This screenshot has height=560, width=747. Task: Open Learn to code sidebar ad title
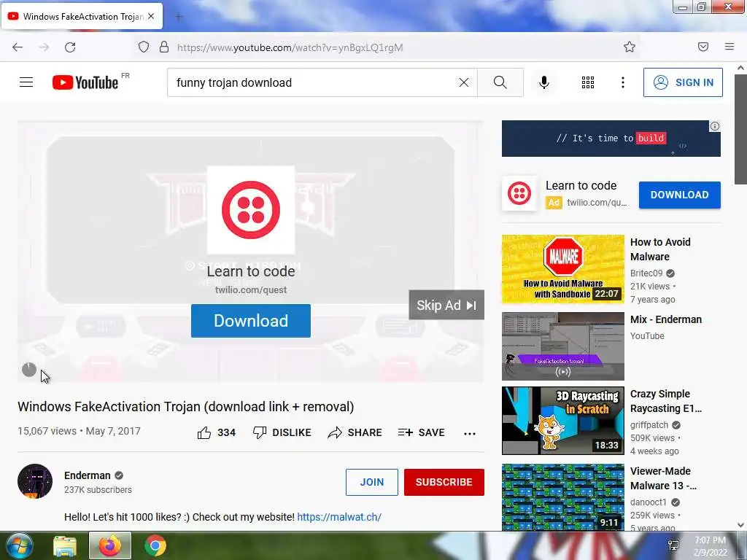click(581, 185)
